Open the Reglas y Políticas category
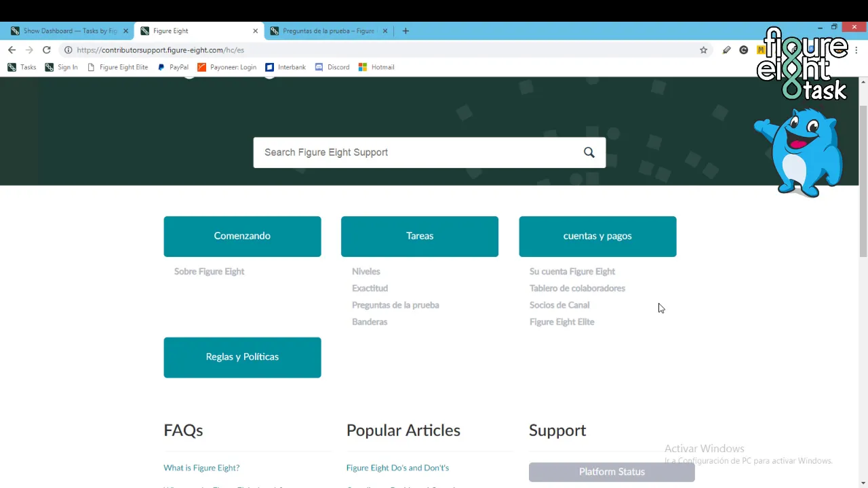Viewport: 868px width, 488px height. [242, 357]
